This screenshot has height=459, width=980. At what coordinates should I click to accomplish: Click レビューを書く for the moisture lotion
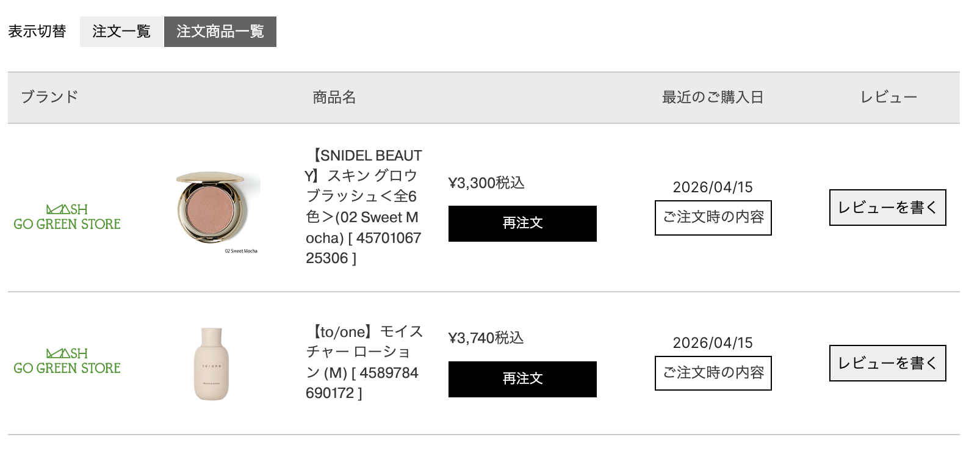click(887, 363)
